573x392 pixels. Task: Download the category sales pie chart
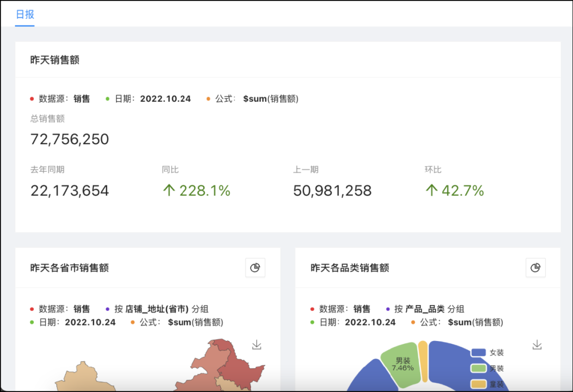click(537, 345)
